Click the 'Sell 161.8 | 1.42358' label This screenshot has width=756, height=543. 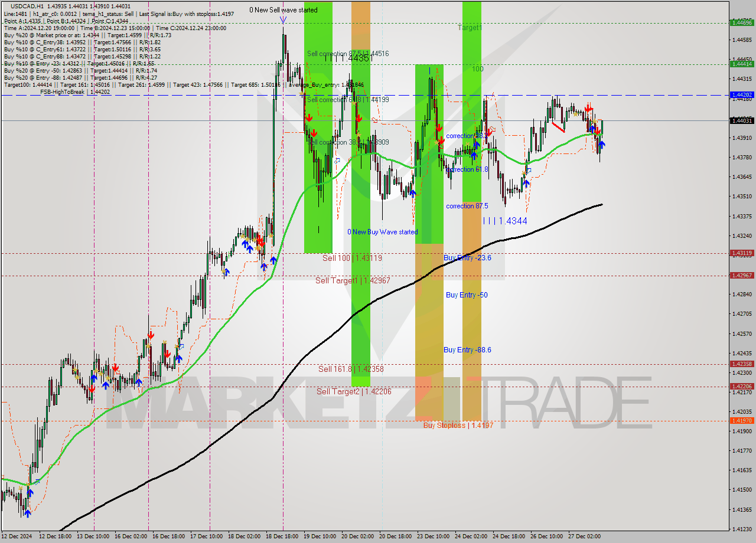coord(351,369)
